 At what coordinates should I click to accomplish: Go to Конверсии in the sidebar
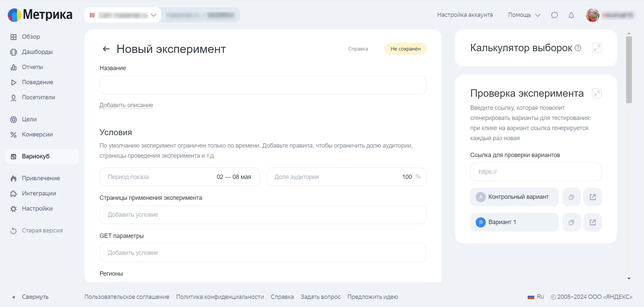37,134
